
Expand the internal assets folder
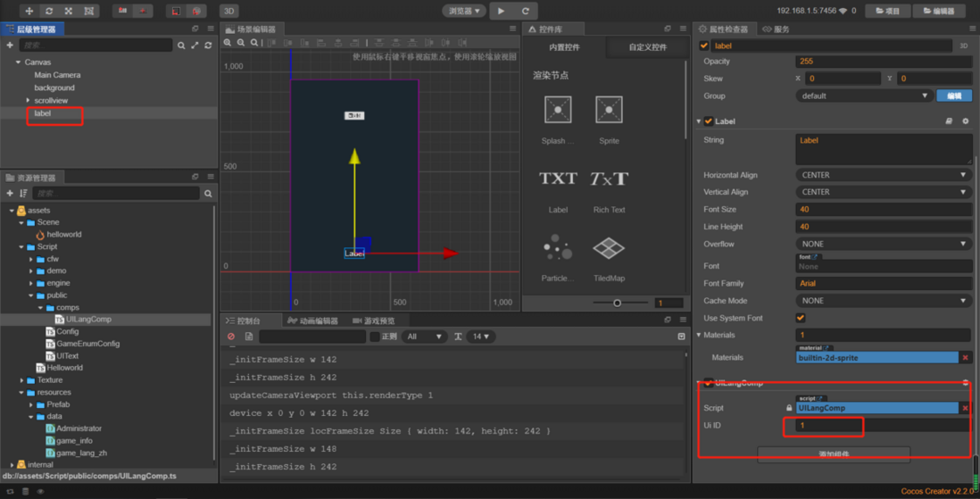click(x=12, y=464)
